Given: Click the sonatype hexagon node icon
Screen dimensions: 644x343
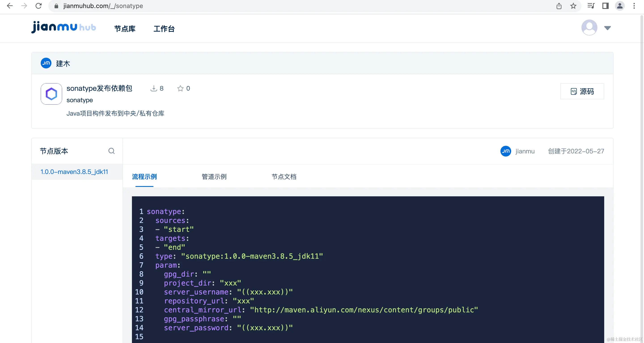Looking at the screenshot, I should 51,94.
